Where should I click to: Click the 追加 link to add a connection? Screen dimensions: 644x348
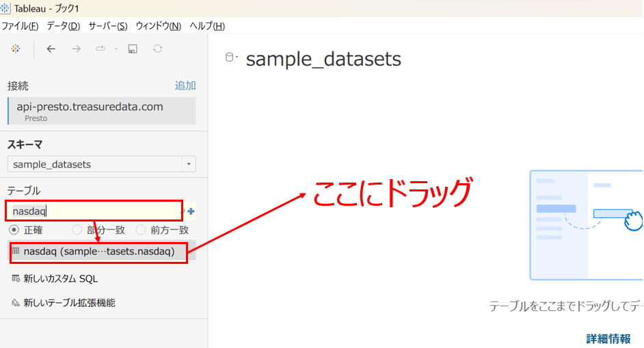[x=185, y=85]
